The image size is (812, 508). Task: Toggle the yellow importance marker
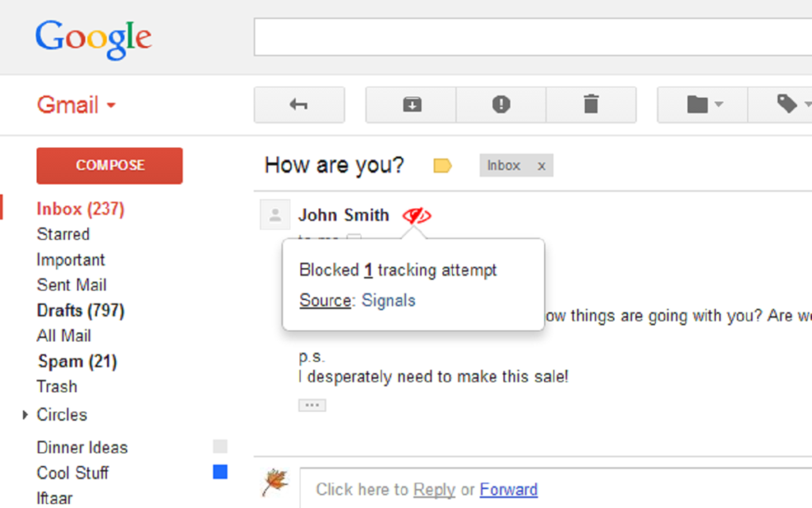click(442, 166)
